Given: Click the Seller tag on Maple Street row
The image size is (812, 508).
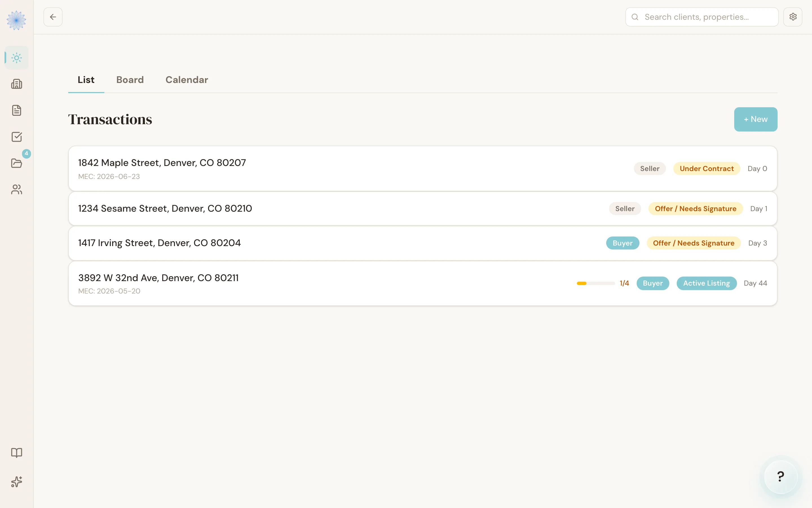Looking at the screenshot, I should [x=650, y=169].
